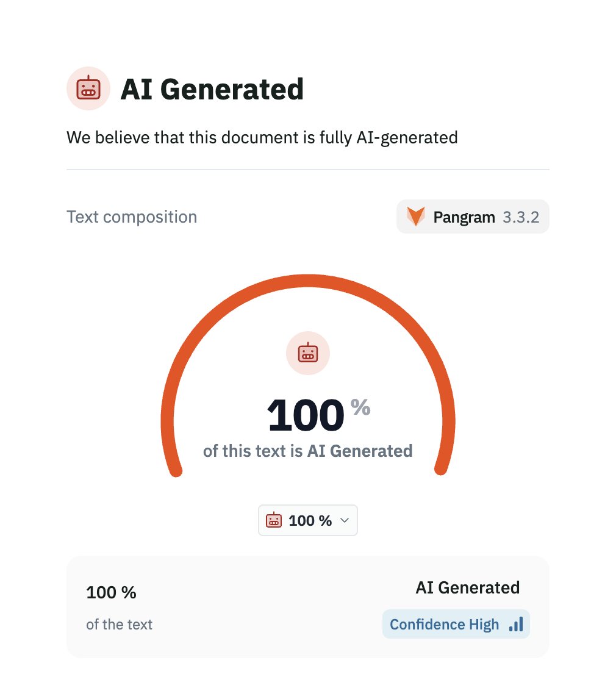Screen dimensions: 616x699
Task: Click the robot icon inside the gauge
Action: coord(307,353)
